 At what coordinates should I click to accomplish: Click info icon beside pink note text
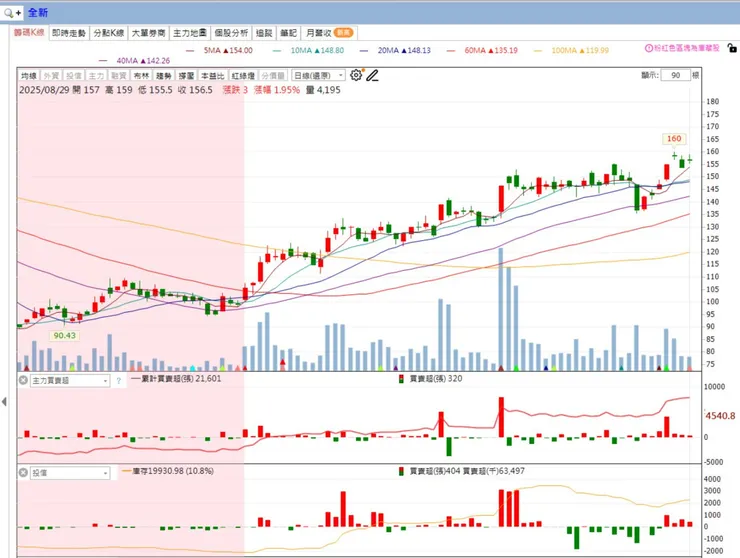(648, 48)
